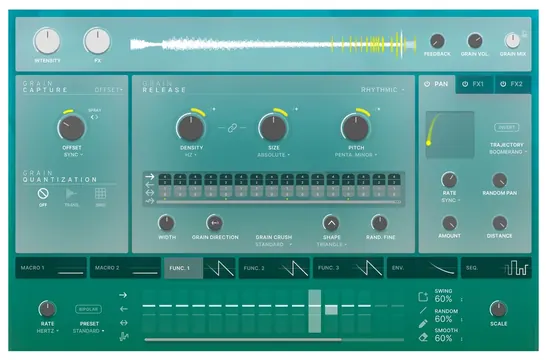This screenshot has width=547, height=360.
Task: Click the Seq. step waveform icon
Action: pyautogui.click(x=516, y=268)
